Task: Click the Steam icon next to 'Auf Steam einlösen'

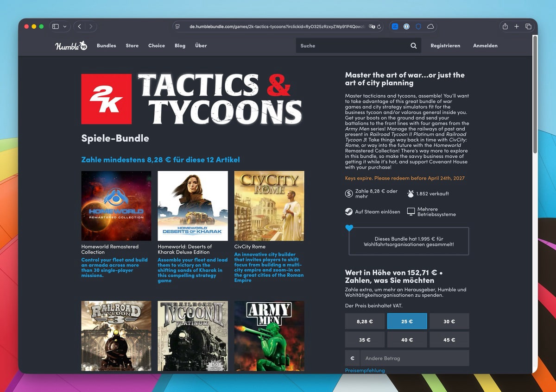Action: [x=349, y=212]
